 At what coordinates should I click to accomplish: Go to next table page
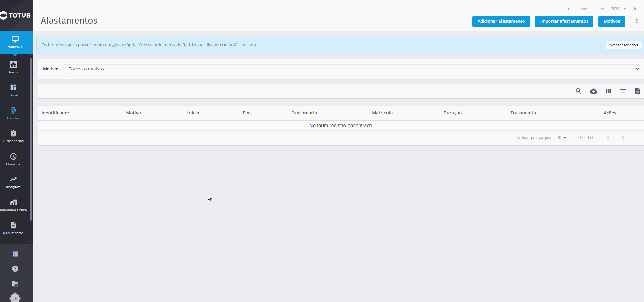[623, 138]
